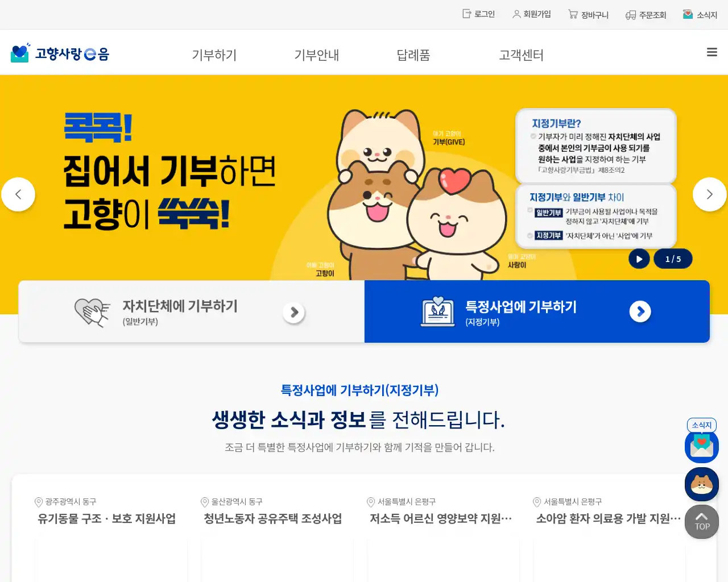Viewport: 728px width, 582px height.
Task: Open 유기동물 구조 · 보호 지원사업 card
Action: (107, 519)
